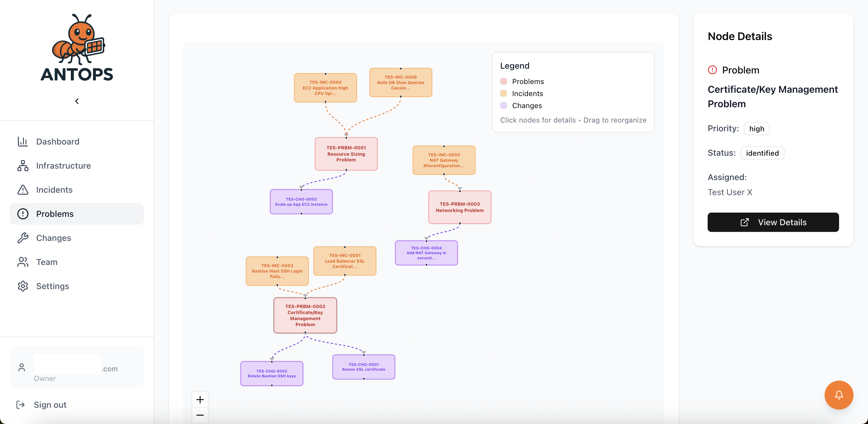The image size is (868, 424).
Task: Collapse the sidebar with the chevron
Action: (x=77, y=101)
